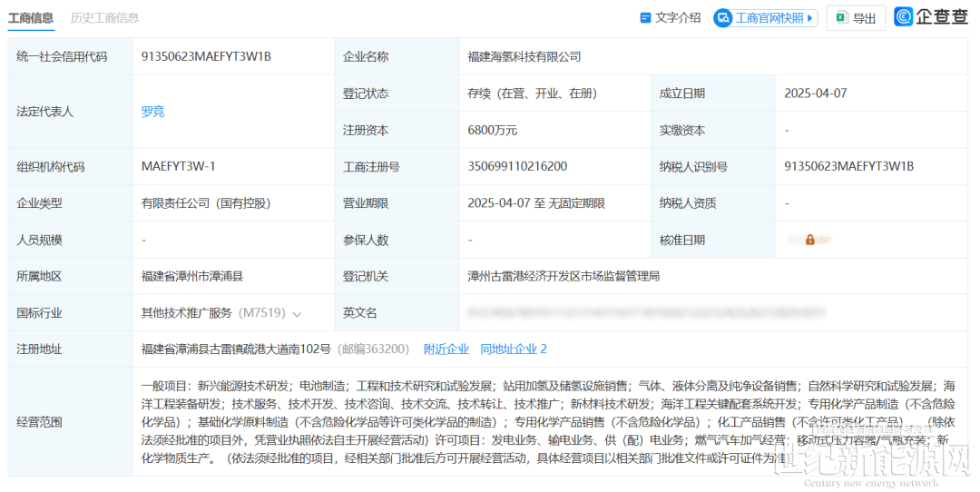
Task: Click the VIP lock icon for 核准日期
Action: point(810,240)
